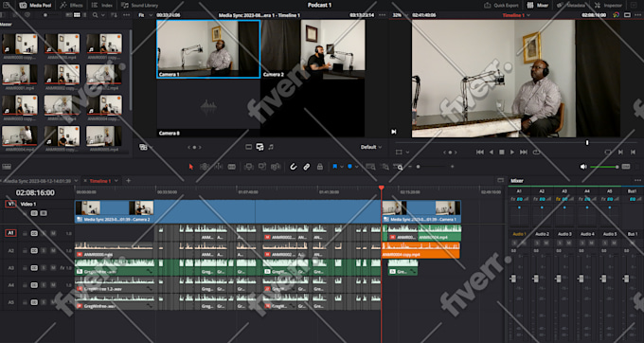Activate the Trim Edit Mode tool
Screen dimensions: 644x343
[205, 167]
